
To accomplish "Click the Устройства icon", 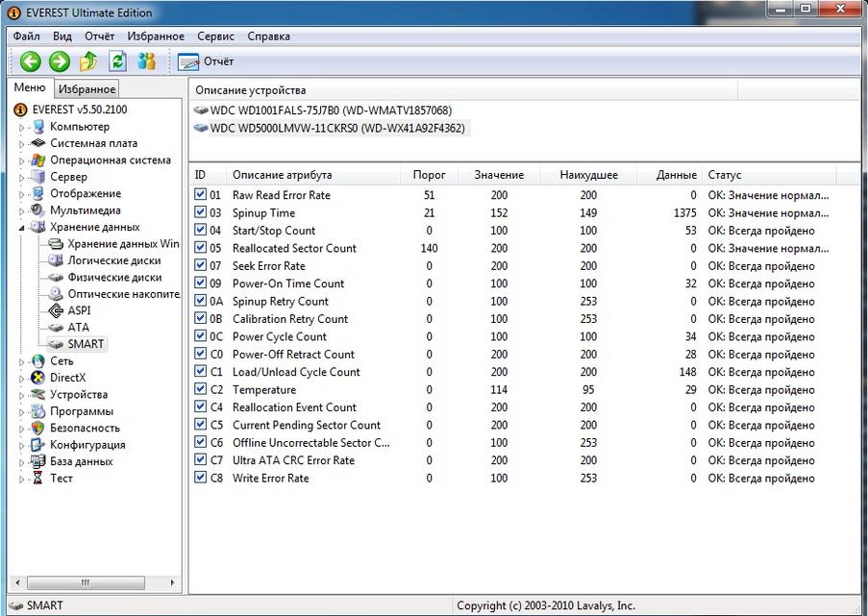I will pos(38,395).
